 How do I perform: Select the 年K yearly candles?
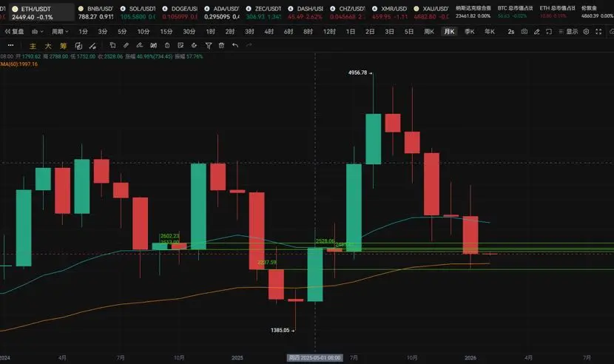(x=490, y=31)
